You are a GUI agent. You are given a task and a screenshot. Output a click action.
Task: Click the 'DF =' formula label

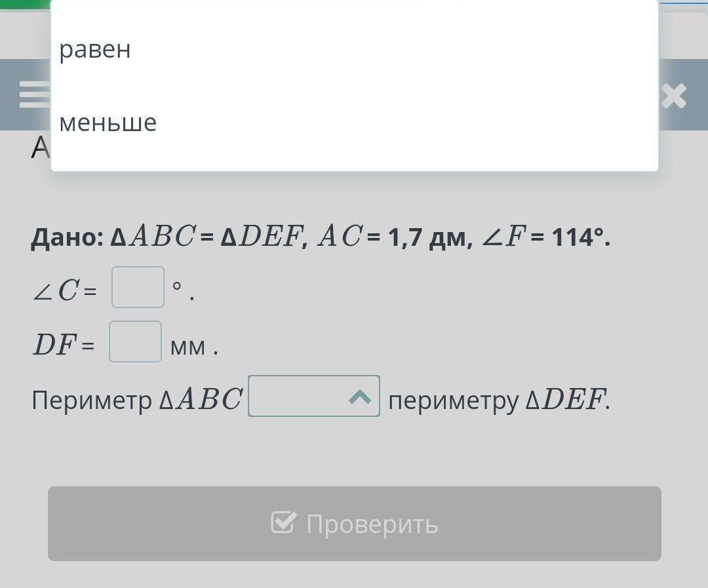click(x=64, y=345)
